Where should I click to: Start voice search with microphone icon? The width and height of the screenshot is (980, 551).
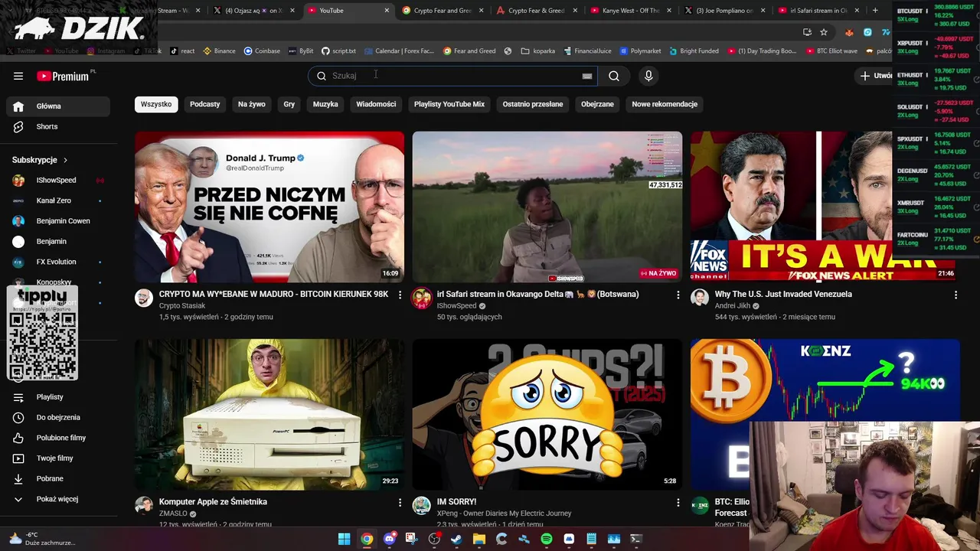(x=648, y=76)
